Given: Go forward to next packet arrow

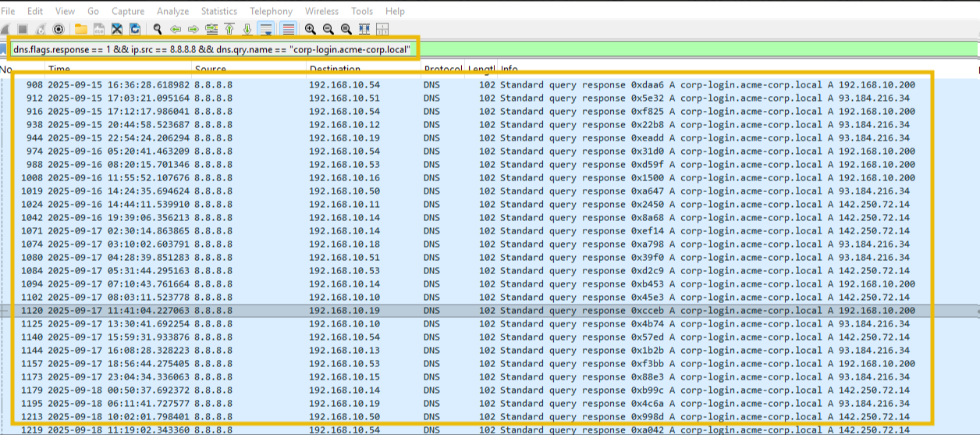Looking at the screenshot, I should pos(194,29).
